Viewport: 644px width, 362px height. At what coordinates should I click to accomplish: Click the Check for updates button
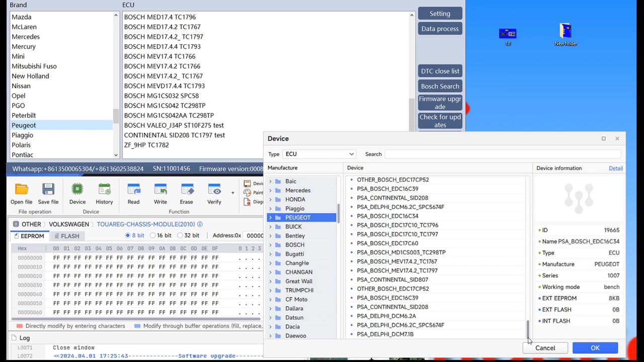tap(440, 121)
